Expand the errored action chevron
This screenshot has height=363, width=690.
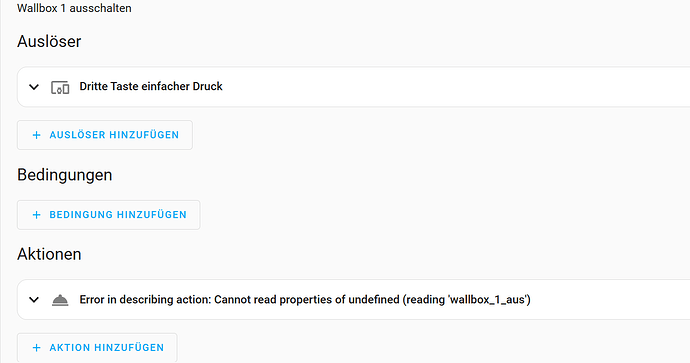tap(34, 300)
